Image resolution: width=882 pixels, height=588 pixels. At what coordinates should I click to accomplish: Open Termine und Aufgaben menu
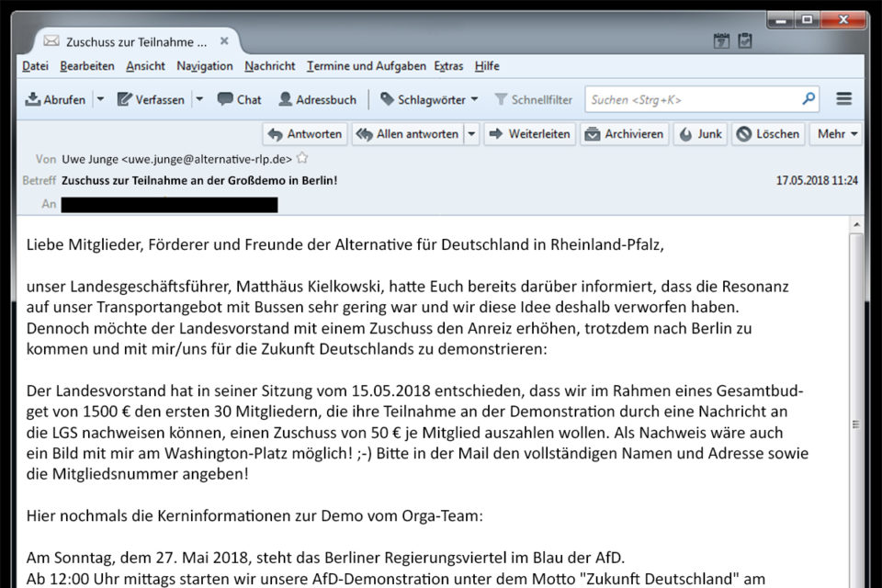click(x=367, y=66)
